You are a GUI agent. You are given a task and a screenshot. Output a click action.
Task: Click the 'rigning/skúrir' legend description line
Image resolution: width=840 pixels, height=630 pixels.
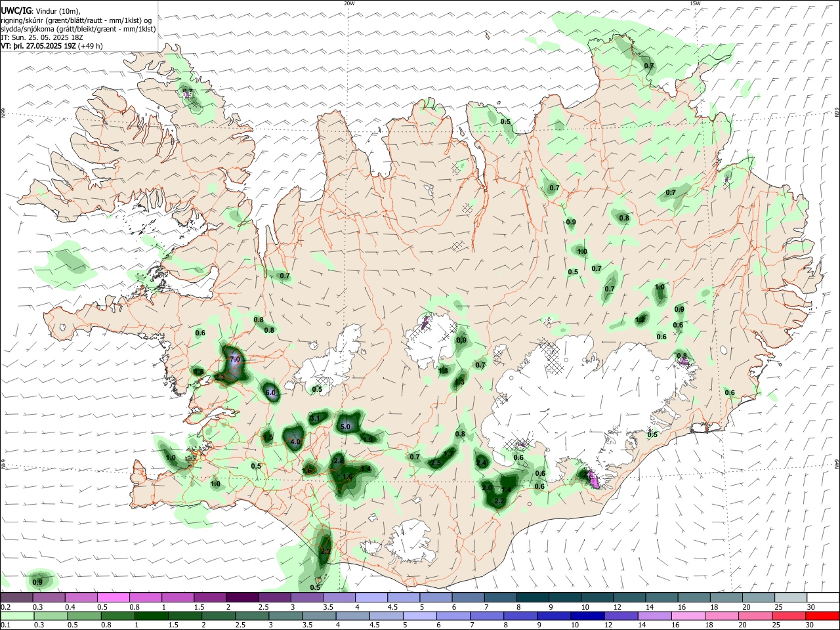point(76,20)
